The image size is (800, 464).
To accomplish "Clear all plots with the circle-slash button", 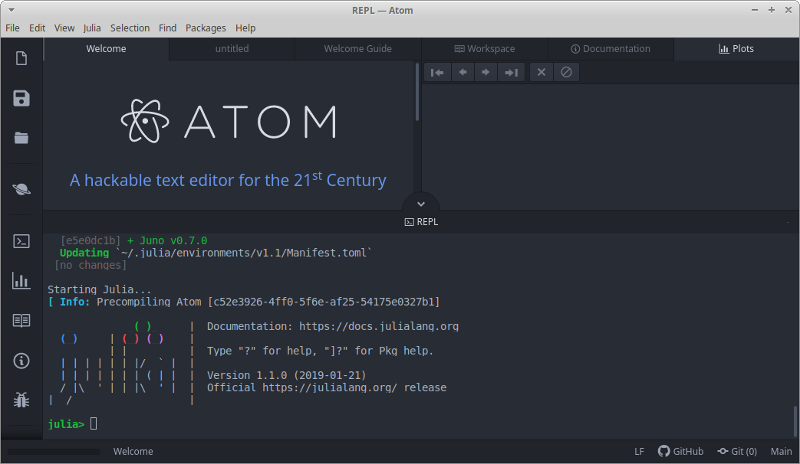I will coord(566,72).
